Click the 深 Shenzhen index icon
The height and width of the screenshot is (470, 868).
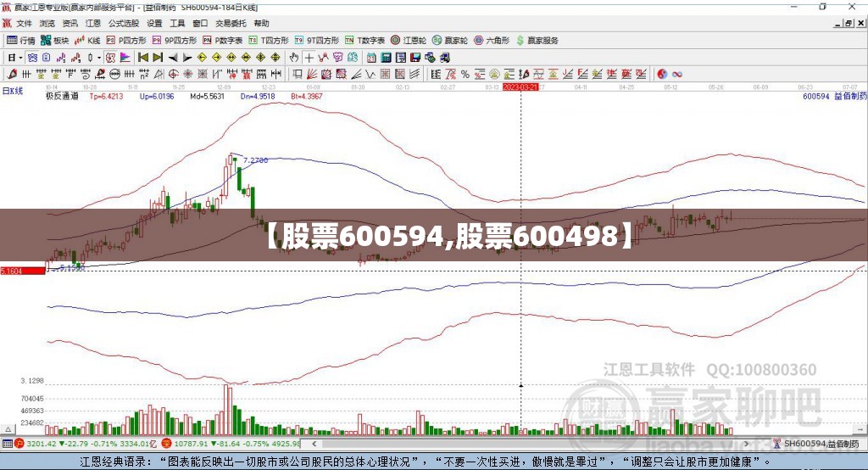coord(167,444)
